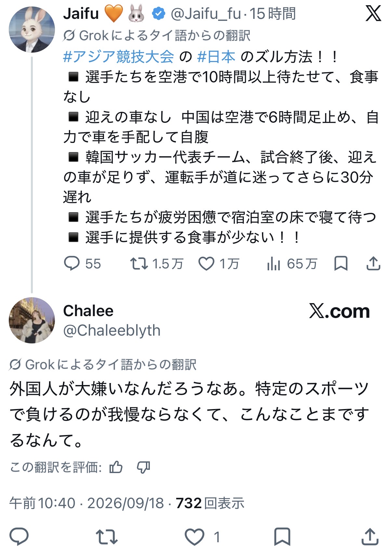Rate the translation with thumbs down
The image size is (392, 552).
(x=143, y=468)
